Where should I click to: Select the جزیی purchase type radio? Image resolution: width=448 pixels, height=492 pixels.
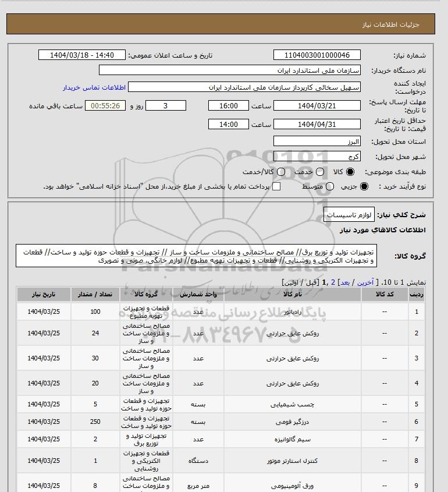click(x=364, y=186)
